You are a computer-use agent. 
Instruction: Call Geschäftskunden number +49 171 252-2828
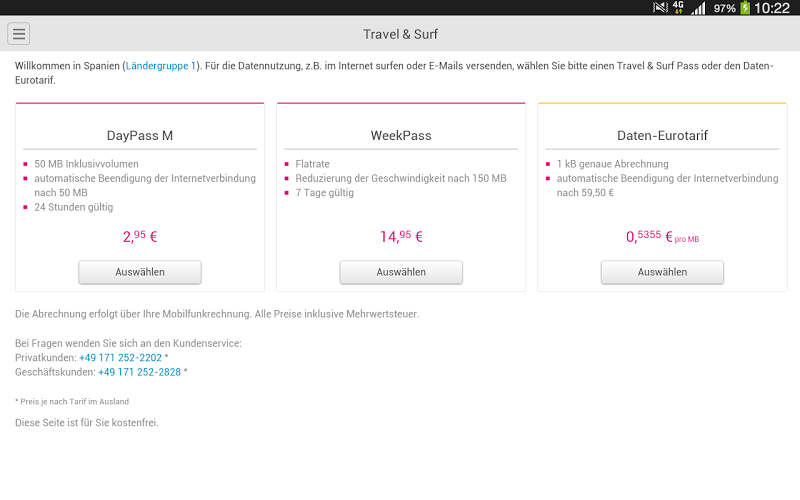[139, 372]
